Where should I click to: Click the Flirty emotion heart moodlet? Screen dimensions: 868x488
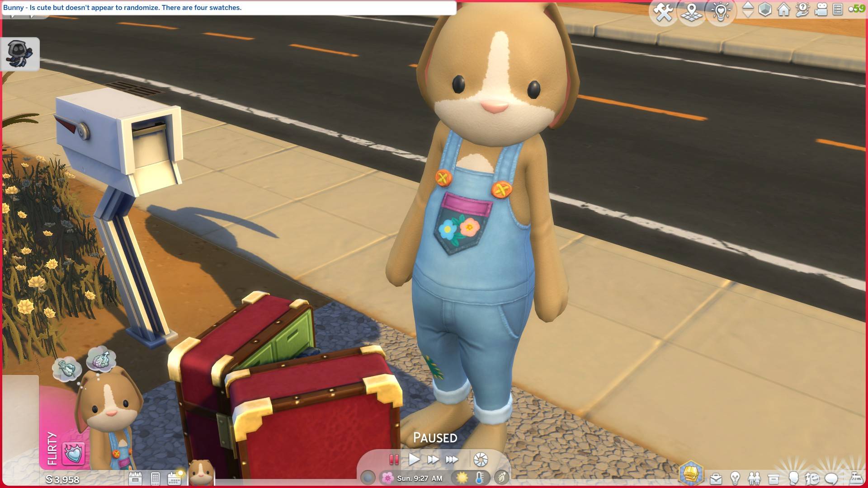[x=73, y=453]
